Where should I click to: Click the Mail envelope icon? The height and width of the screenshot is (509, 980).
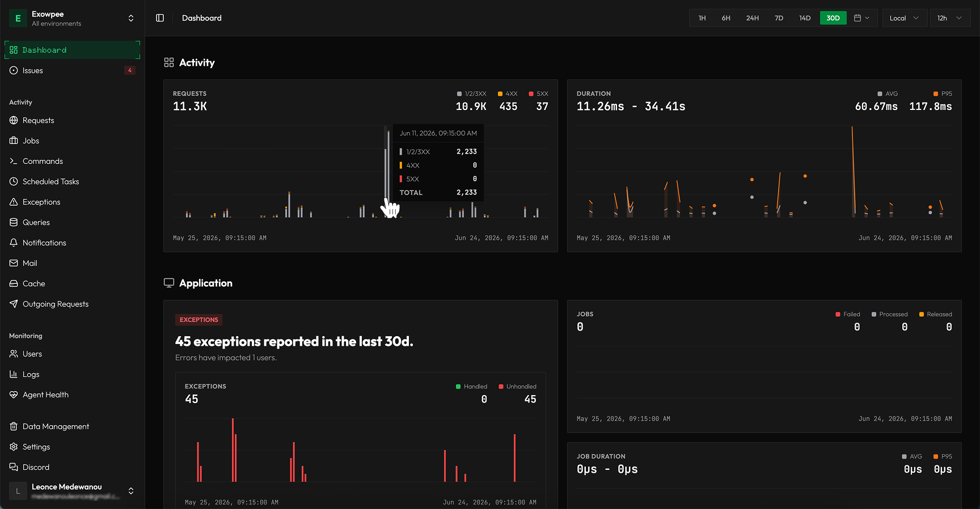14,263
